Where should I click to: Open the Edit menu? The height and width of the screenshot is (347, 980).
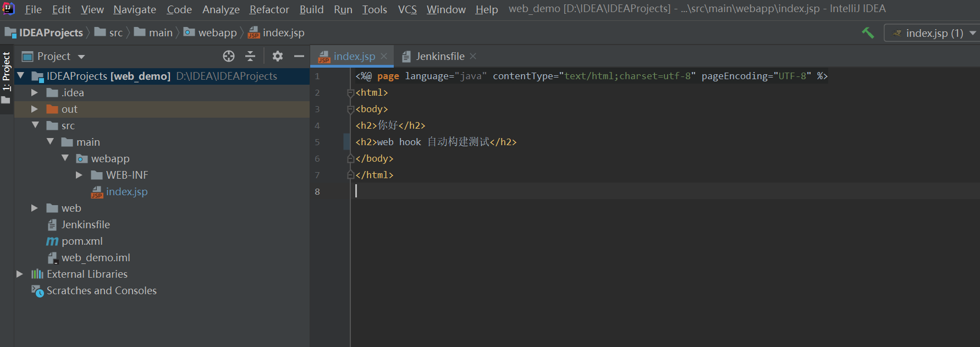pos(61,9)
